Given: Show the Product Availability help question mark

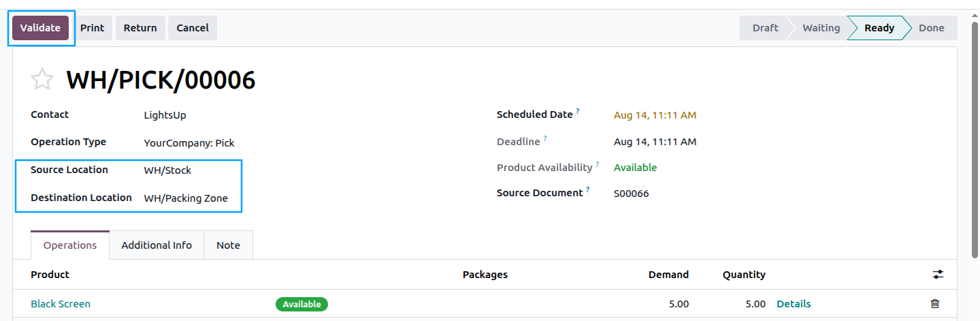Looking at the screenshot, I should pos(598,164).
